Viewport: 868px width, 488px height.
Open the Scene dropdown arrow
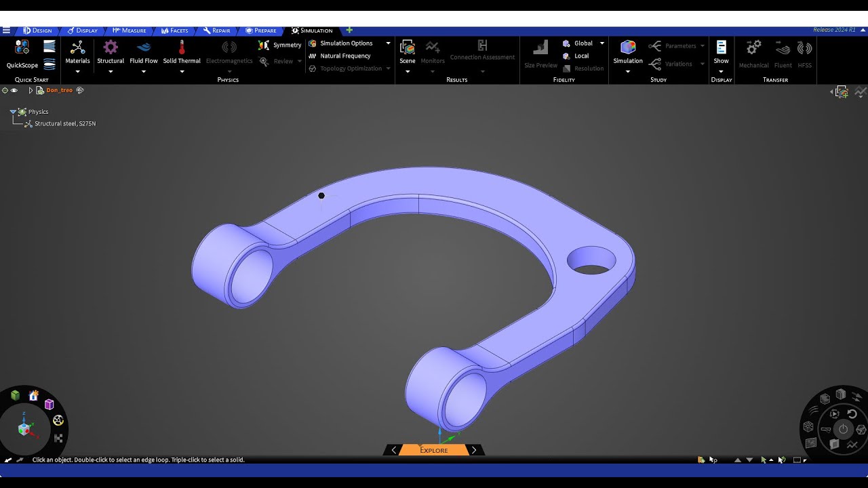click(x=408, y=71)
